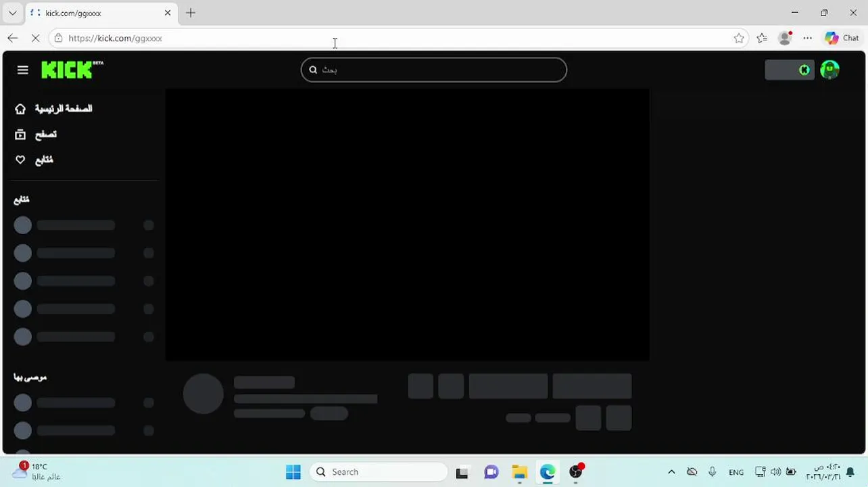868x487 pixels.
Task: Open the green profile avatar menu
Action: click(x=829, y=70)
